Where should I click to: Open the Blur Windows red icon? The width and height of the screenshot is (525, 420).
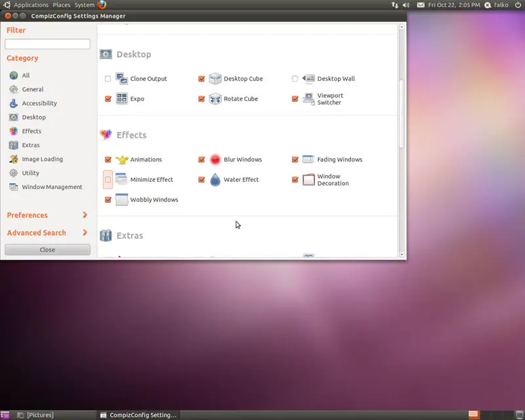[215, 159]
